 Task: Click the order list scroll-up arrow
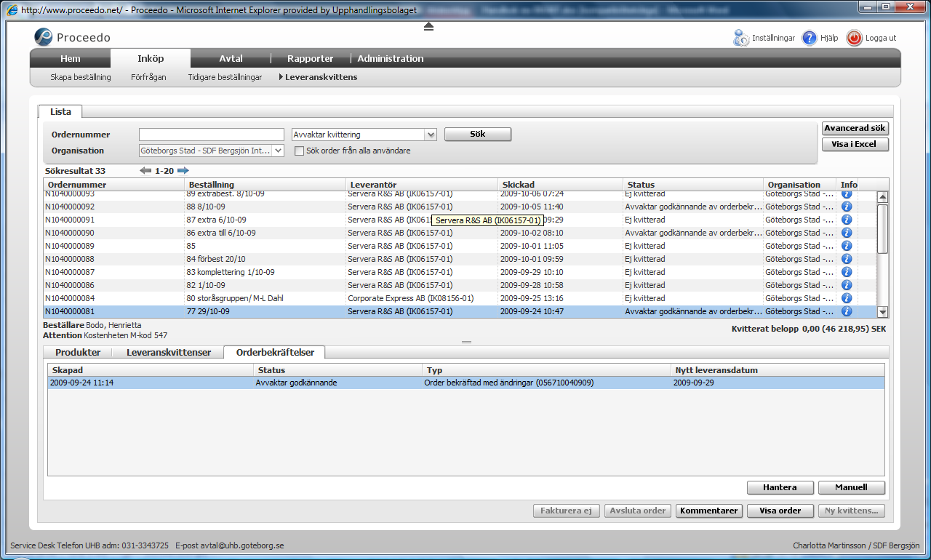pos(883,196)
